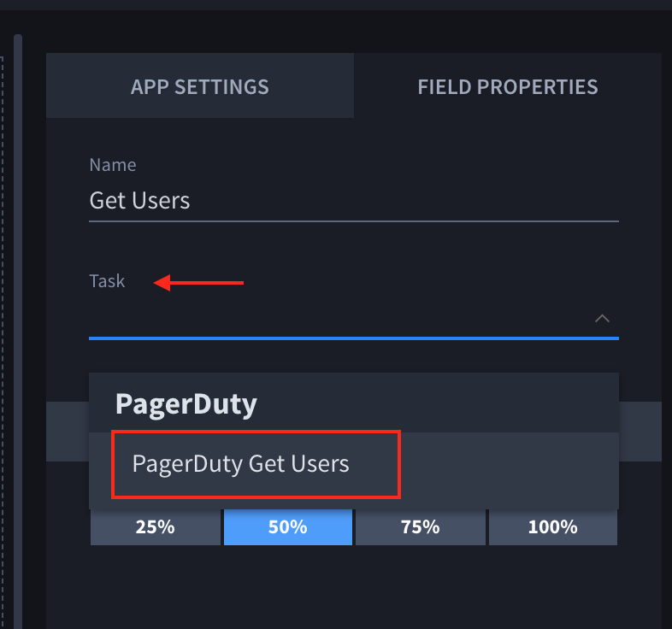This screenshot has width=672, height=629.
Task: Collapse the Task dropdown with the chevron
Action: (x=602, y=319)
